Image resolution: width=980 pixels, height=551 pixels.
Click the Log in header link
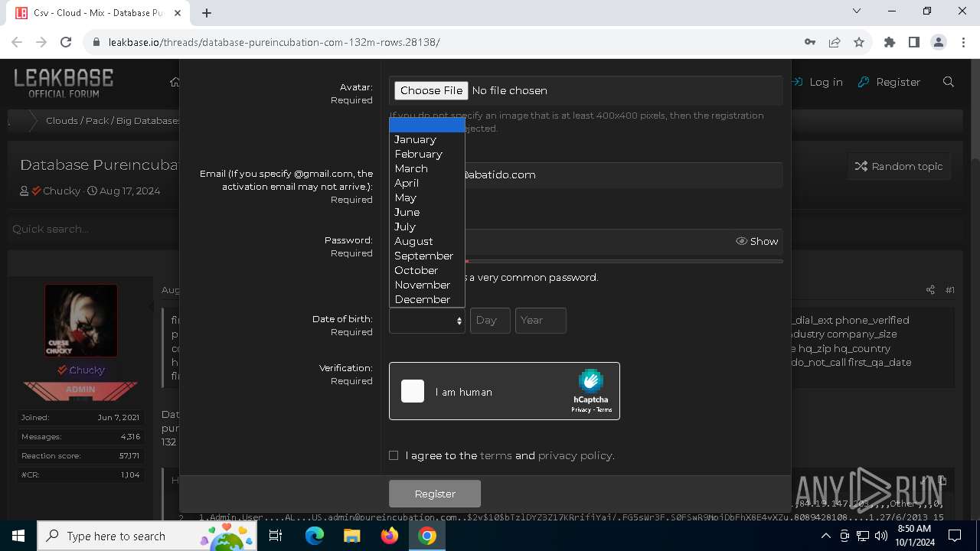pos(817,82)
